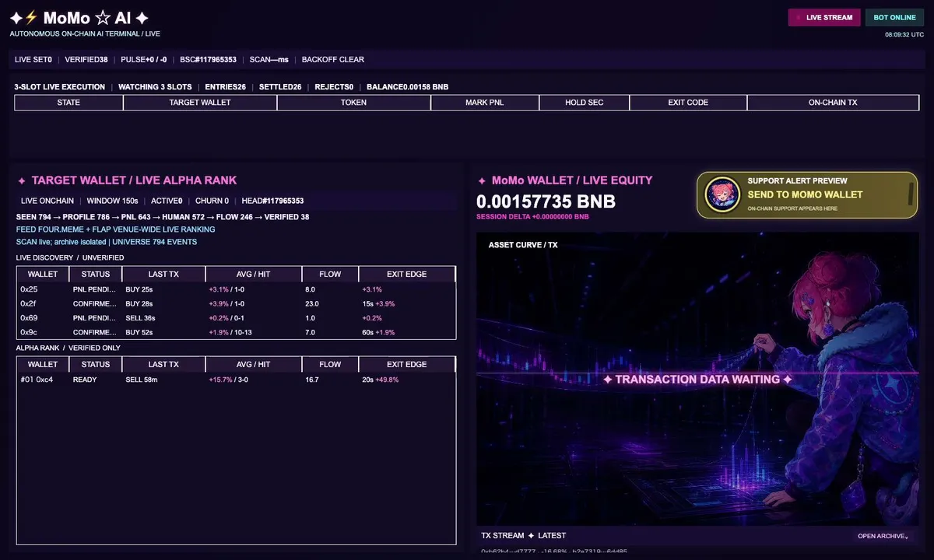Select wallet 0x2f in live discovery table
This screenshot has height=560, width=934.
click(28, 304)
